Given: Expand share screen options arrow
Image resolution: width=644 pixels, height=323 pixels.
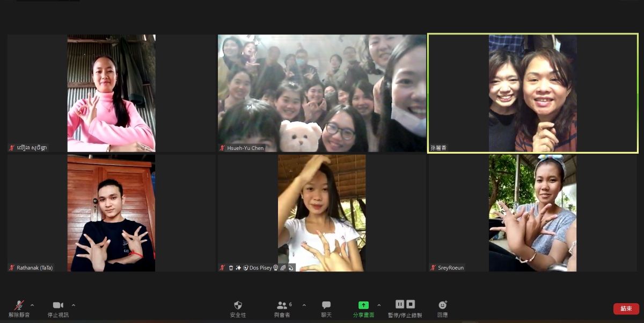Looking at the screenshot, I should coord(379,305).
